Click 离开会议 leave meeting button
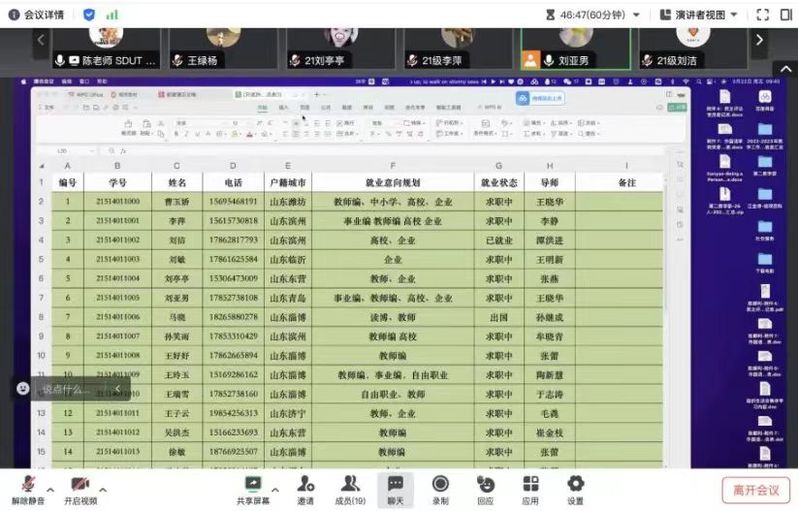798x511 pixels. pyautogui.click(x=755, y=490)
